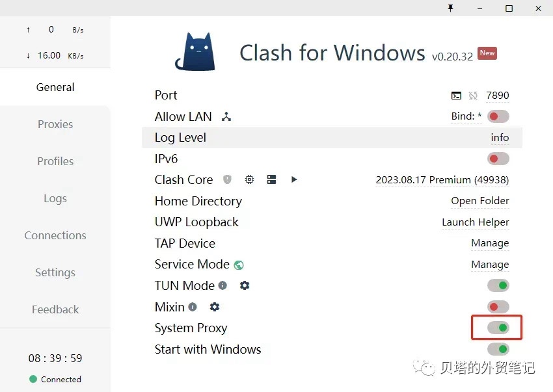Image resolution: width=553 pixels, height=392 pixels.
Task: Click the terminal icon next to Port
Action: tap(456, 96)
